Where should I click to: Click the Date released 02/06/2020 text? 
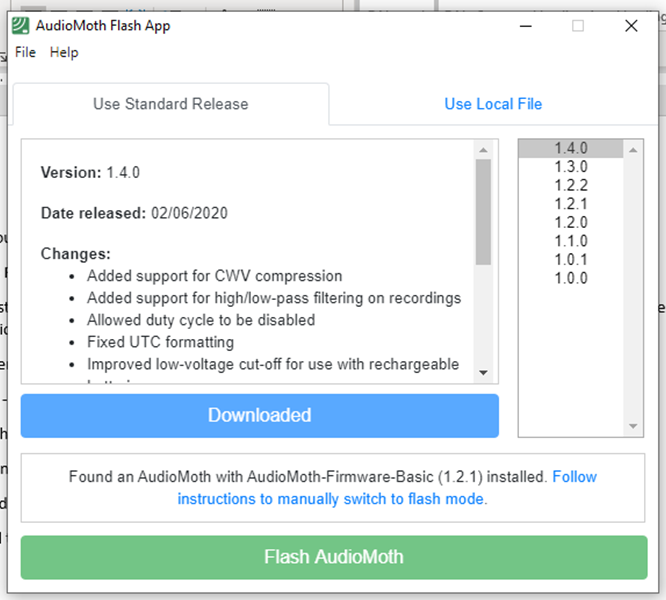click(134, 213)
